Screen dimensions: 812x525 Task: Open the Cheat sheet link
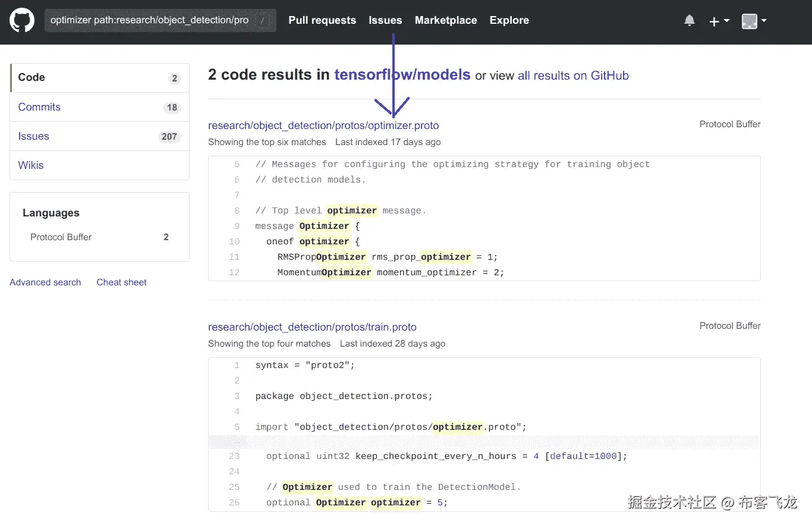[x=121, y=282]
